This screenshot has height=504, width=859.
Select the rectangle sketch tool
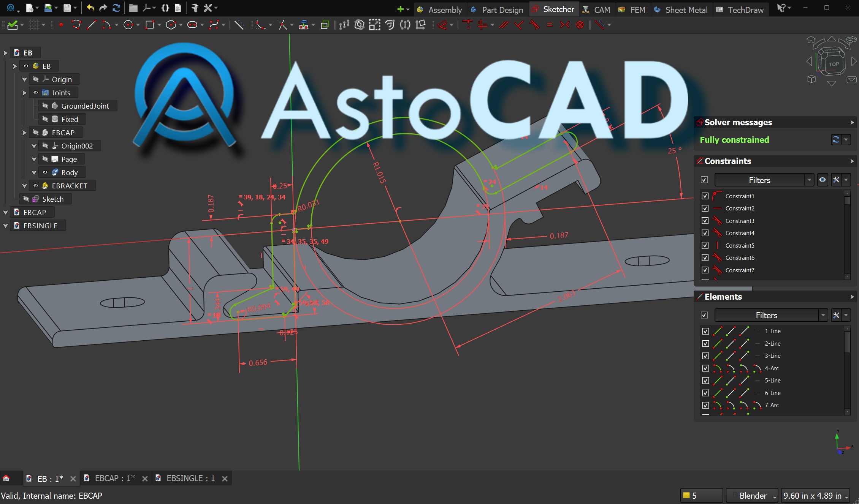point(150,25)
